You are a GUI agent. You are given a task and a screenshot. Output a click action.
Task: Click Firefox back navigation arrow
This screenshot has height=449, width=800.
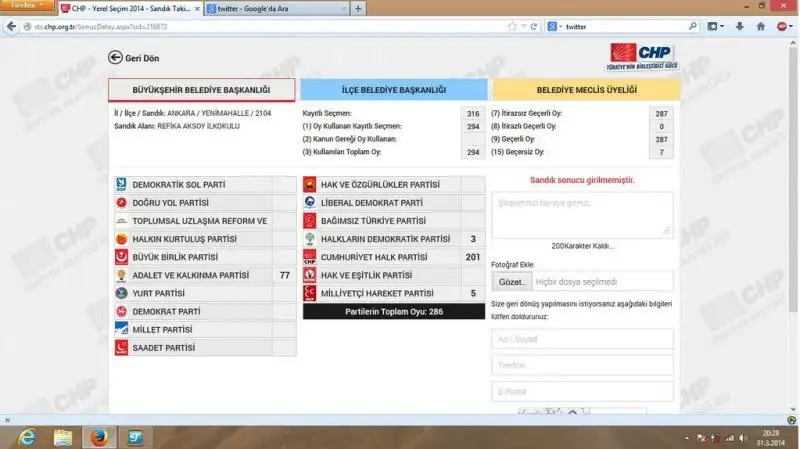[11, 27]
